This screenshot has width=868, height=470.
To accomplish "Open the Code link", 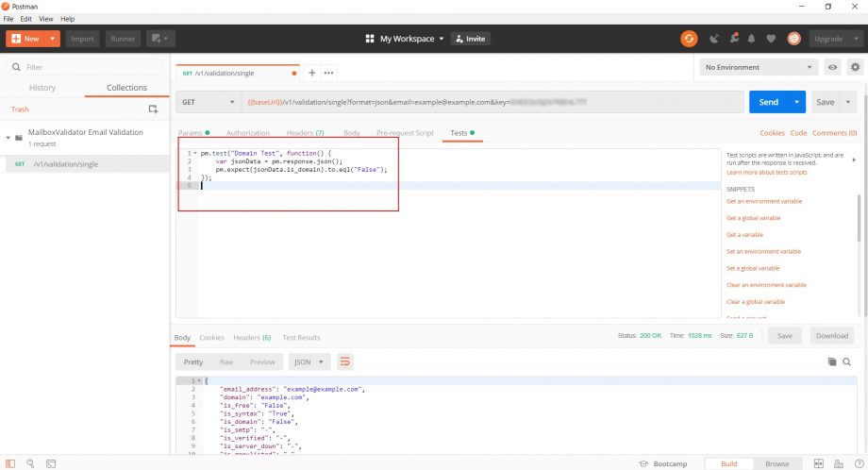I will [798, 133].
